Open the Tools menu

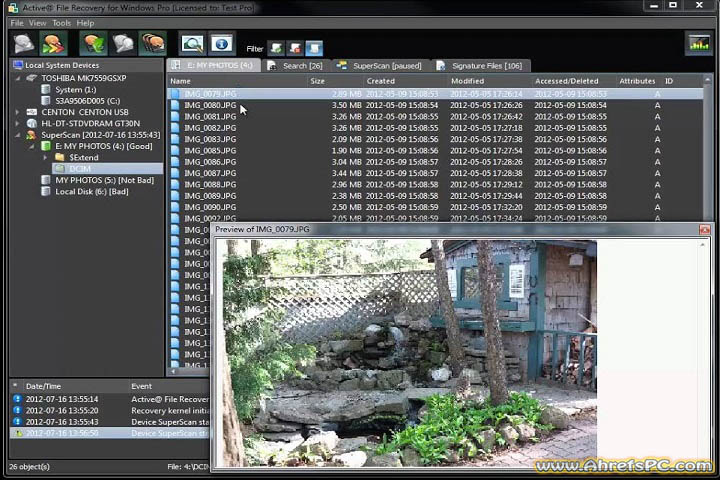pyautogui.click(x=61, y=22)
